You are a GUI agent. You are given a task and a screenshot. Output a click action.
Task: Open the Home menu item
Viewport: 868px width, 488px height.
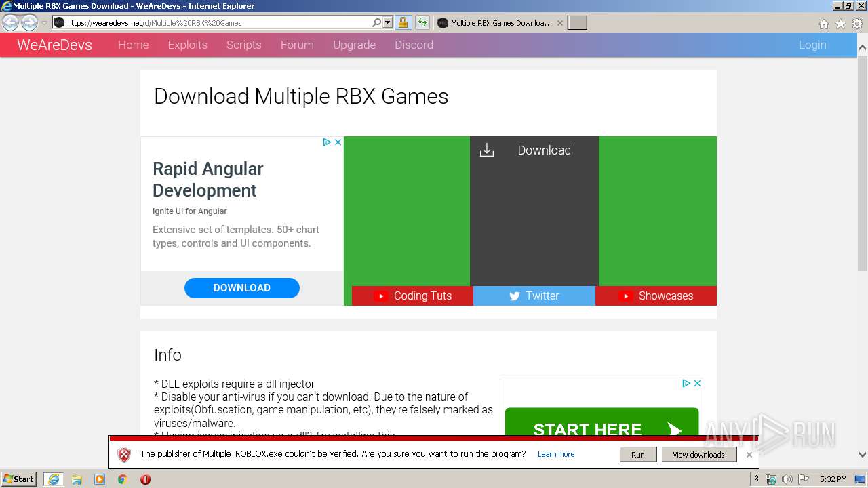(x=133, y=45)
